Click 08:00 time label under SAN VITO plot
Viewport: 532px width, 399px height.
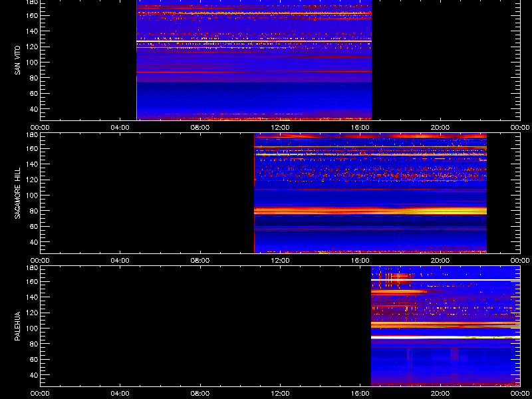click(201, 128)
